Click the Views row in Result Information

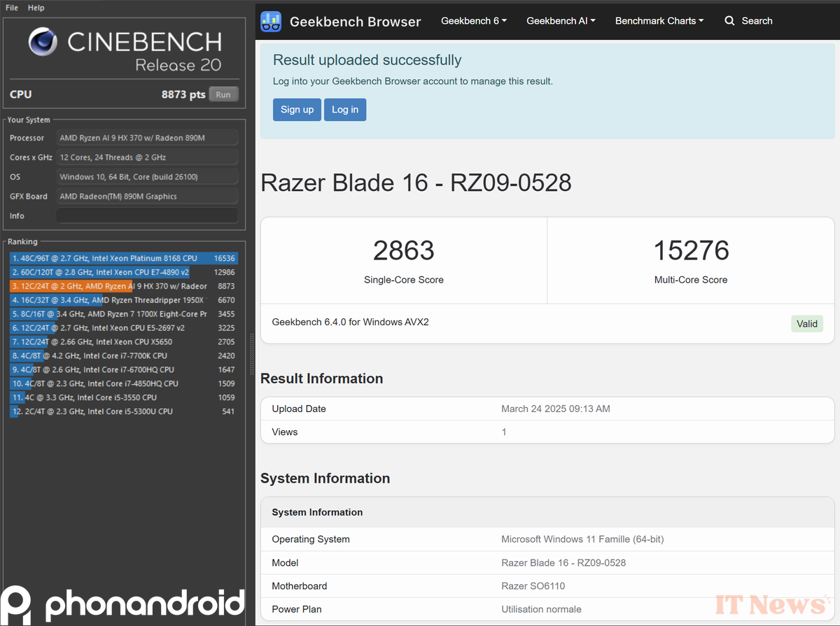pyautogui.click(x=547, y=432)
